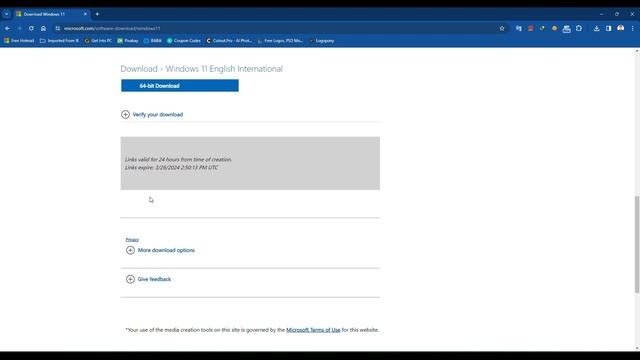This screenshot has height=360, width=640.
Task: Reload the page with the refresh icon
Action: tap(31, 29)
